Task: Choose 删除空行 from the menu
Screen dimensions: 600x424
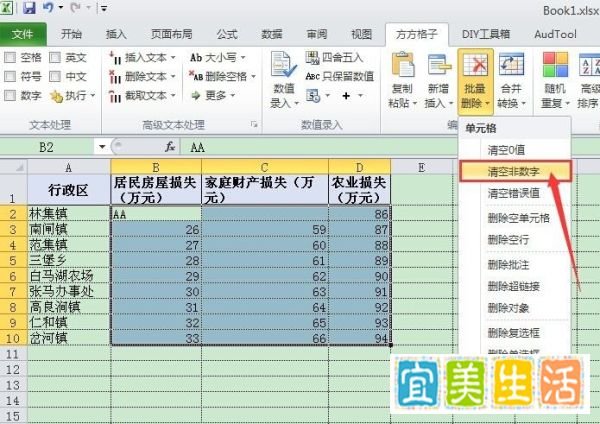Action: (x=515, y=240)
